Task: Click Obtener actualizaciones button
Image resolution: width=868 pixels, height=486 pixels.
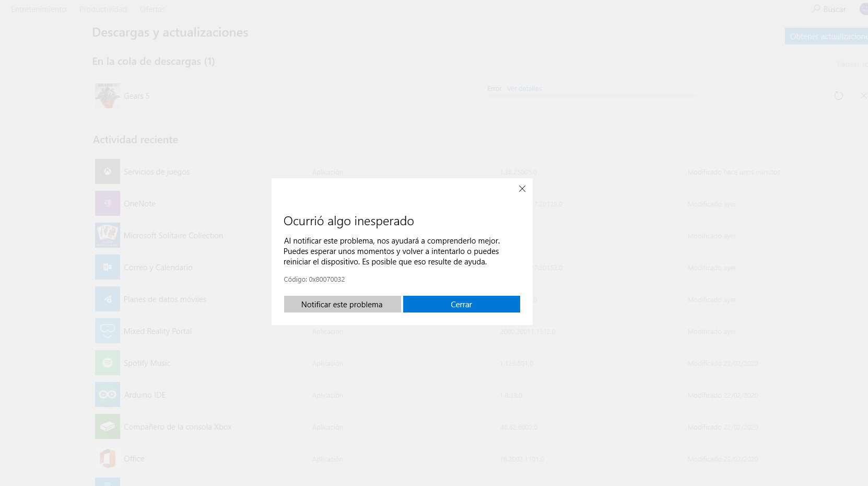Action: [826, 36]
